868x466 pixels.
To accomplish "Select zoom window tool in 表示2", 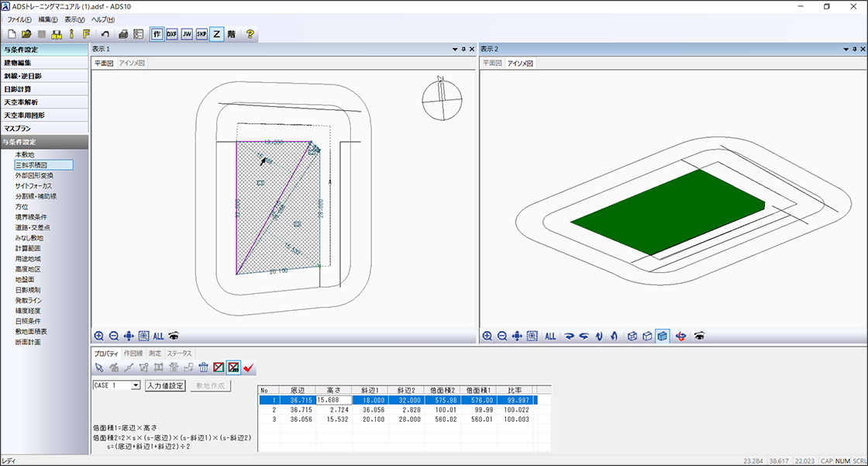I will [x=532, y=336].
